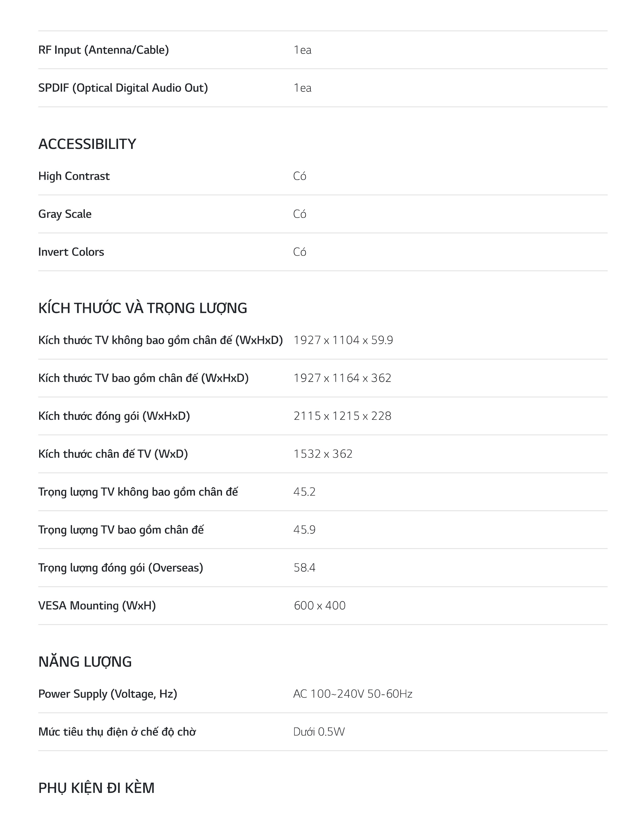This screenshot has height=833, width=644.
Task: Click the AC 100~240V 50-60Hz value
Action: pos(353,694)
